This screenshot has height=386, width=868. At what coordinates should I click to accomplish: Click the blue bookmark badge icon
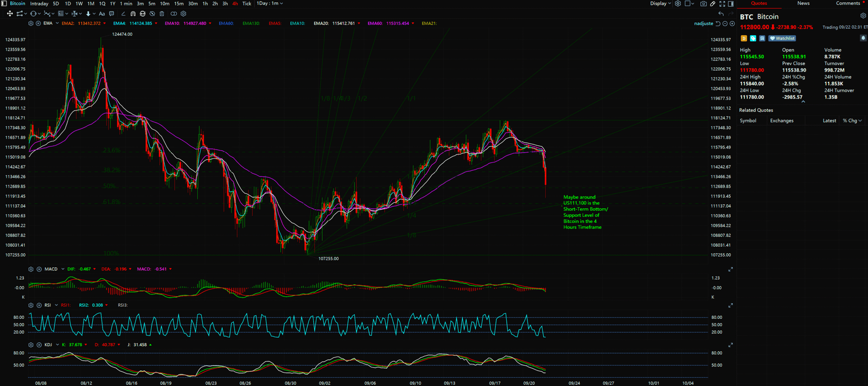pos(762,38)
